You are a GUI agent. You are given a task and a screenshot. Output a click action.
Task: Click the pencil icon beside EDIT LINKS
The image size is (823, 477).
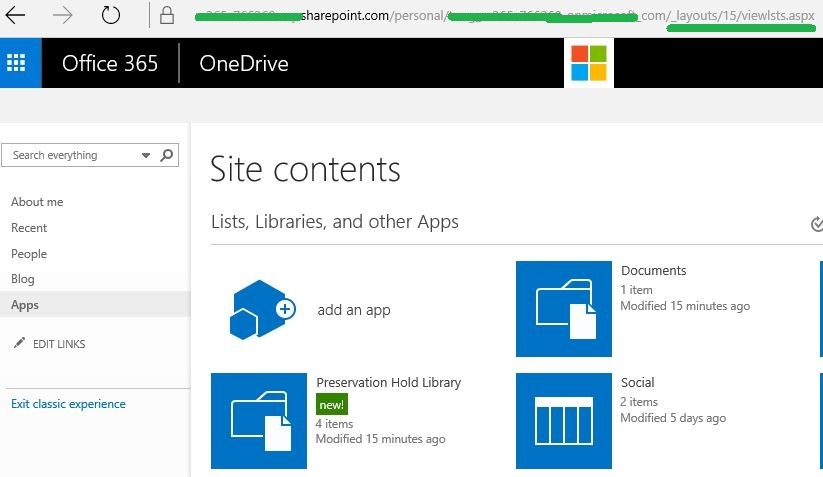(19, 343)
